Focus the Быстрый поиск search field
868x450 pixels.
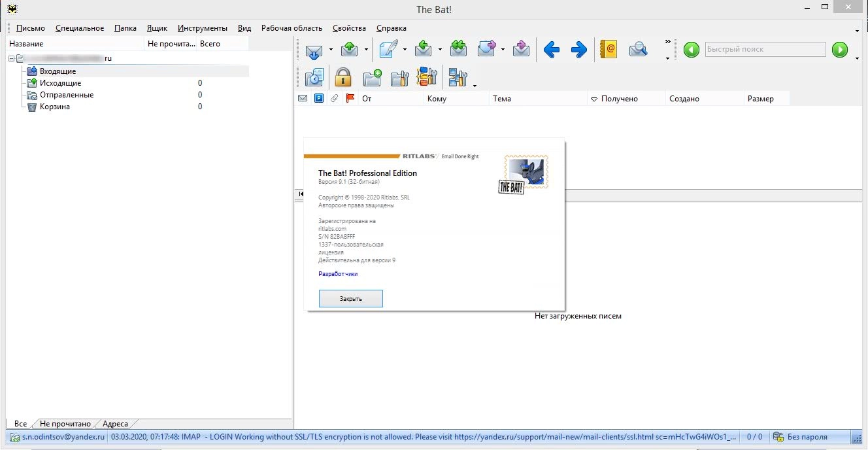(x=765, y=50)
